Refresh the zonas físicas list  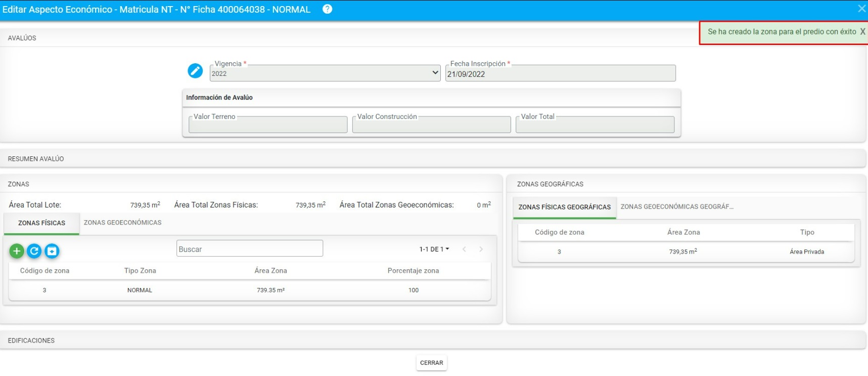point(34,251)
